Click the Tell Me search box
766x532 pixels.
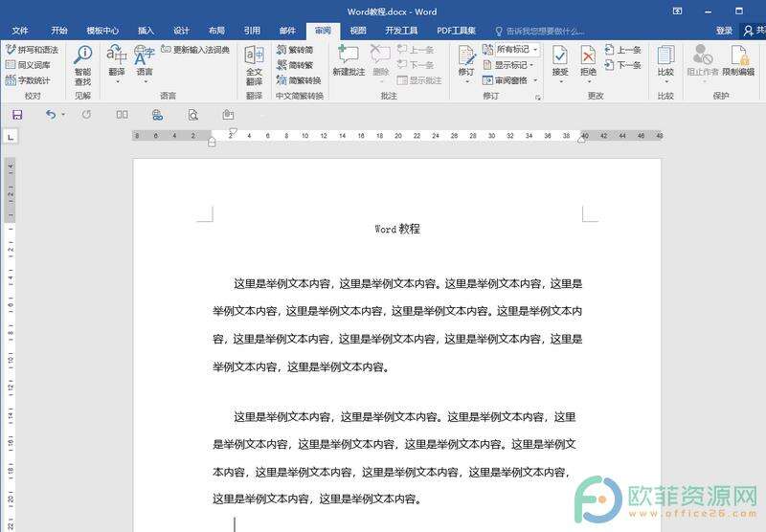coord(540,32)
